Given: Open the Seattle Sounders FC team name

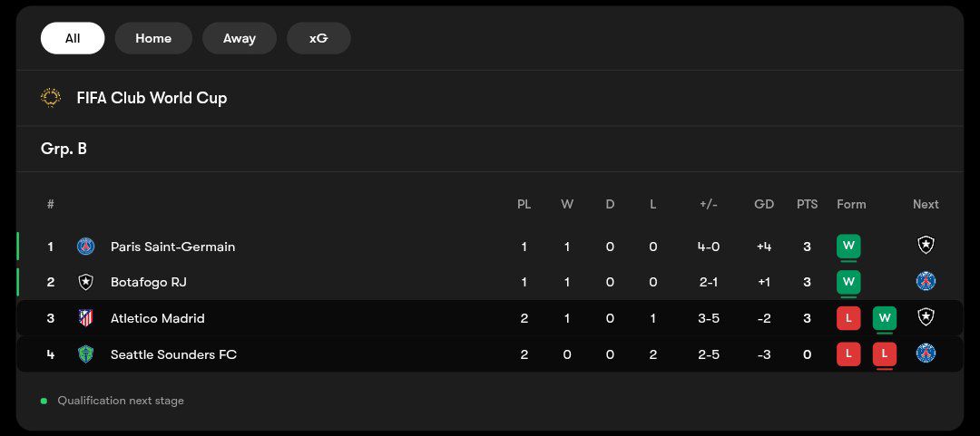Looking at the screenshot, I should [x=173, y=354].
